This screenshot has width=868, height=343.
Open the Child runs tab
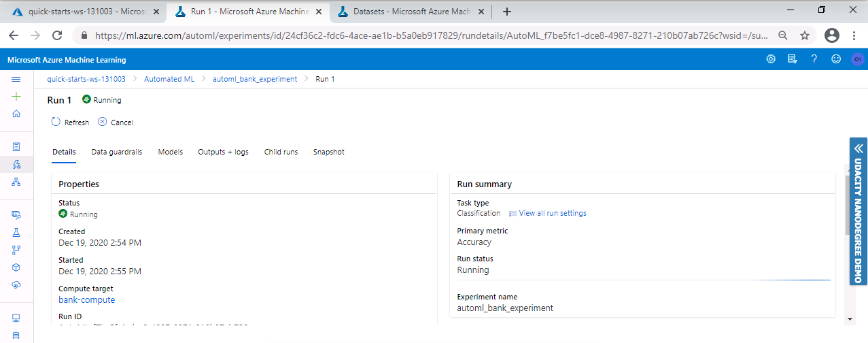(281, 152)
